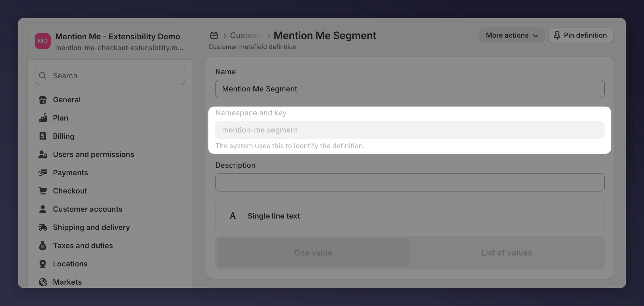Viewport: 644px width, 306px height.
Task: Click the Description input field
Action: coord(410,182)
